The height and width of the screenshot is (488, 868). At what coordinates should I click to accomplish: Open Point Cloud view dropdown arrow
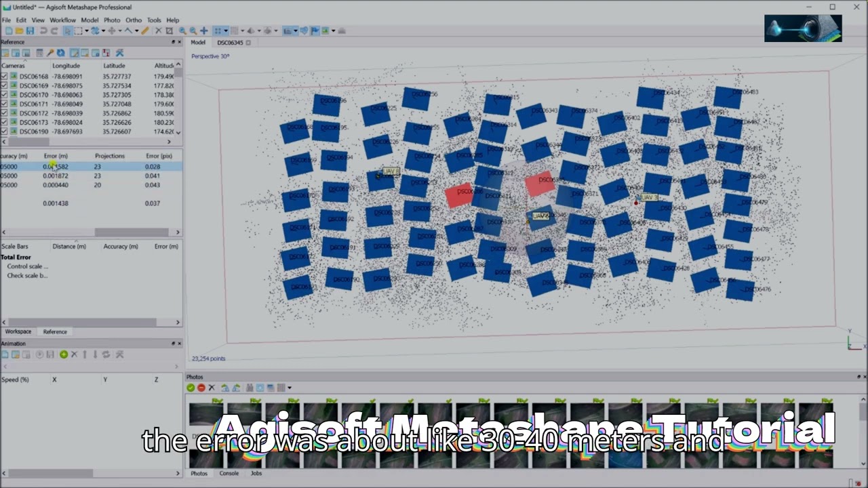point(226,30)
